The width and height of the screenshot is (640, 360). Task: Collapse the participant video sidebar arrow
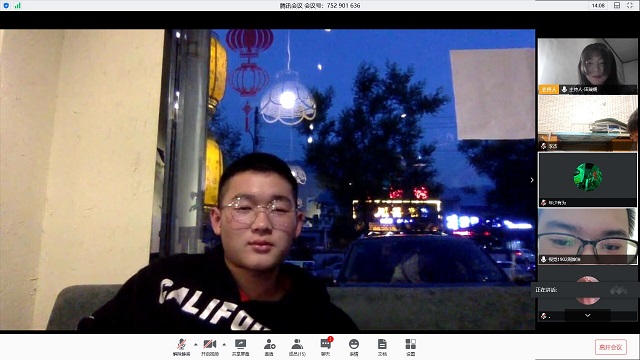pos(532,180)
